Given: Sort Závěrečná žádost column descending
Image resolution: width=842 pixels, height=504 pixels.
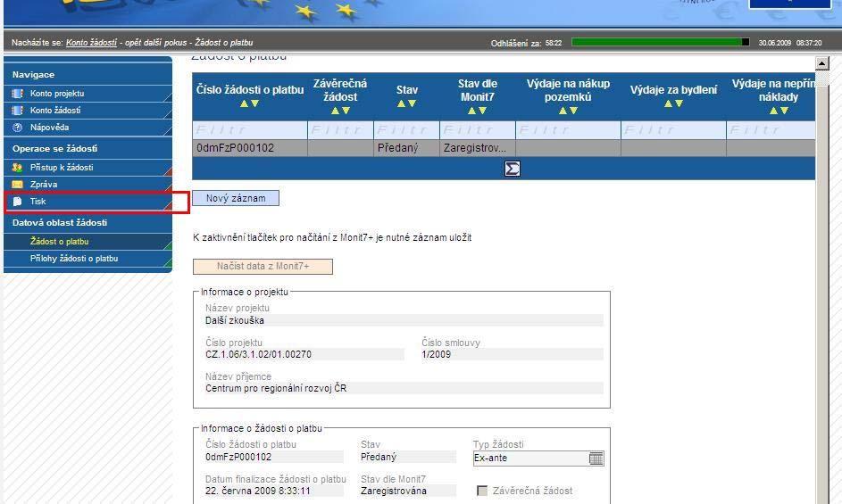Looking at the screenshot, I should pos(346,111).
